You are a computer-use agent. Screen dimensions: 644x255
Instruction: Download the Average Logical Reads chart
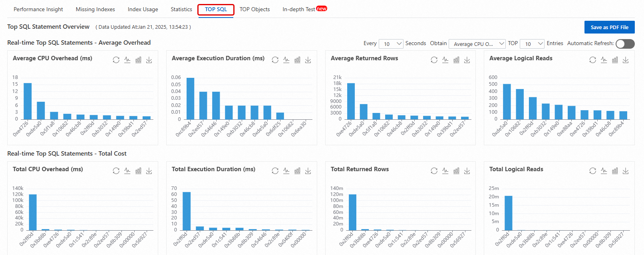coord(626,60)
